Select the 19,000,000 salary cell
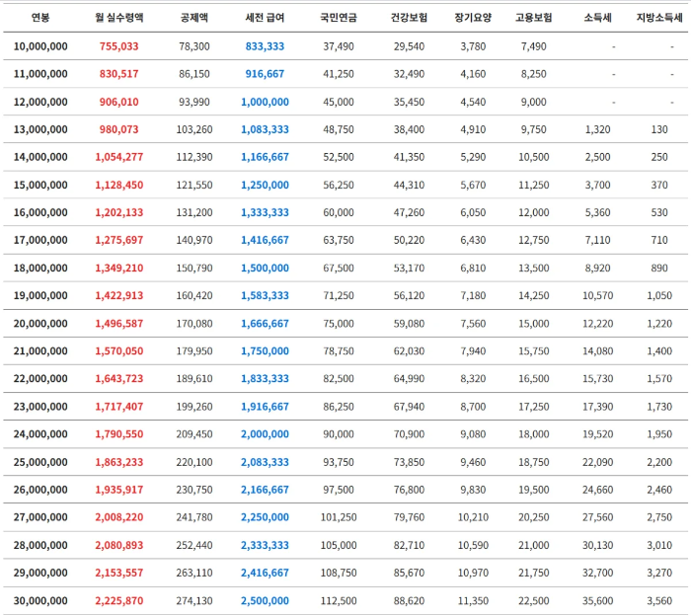 40,296
